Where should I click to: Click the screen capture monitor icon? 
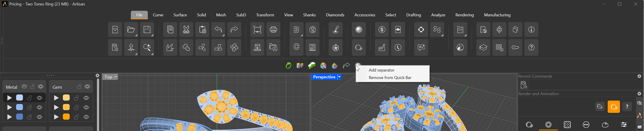[x=257, y=30]
